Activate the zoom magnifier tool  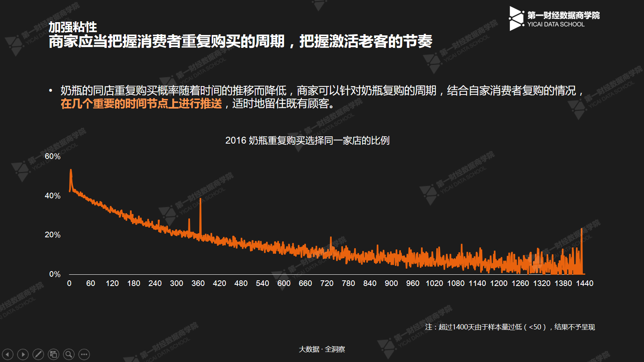pyautogui.click(x=69, y=354)
